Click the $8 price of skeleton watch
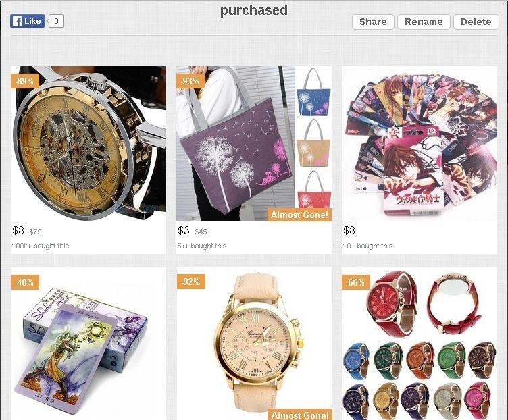This screenshot has height=420, width=508. coord(18,230)
